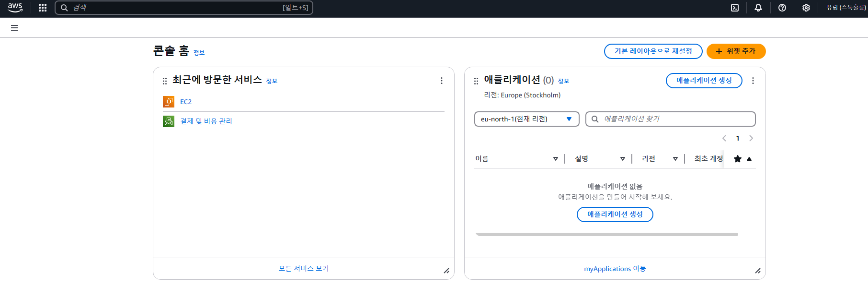Open 정보 link next to 애플리케이션

click(563, 81)
